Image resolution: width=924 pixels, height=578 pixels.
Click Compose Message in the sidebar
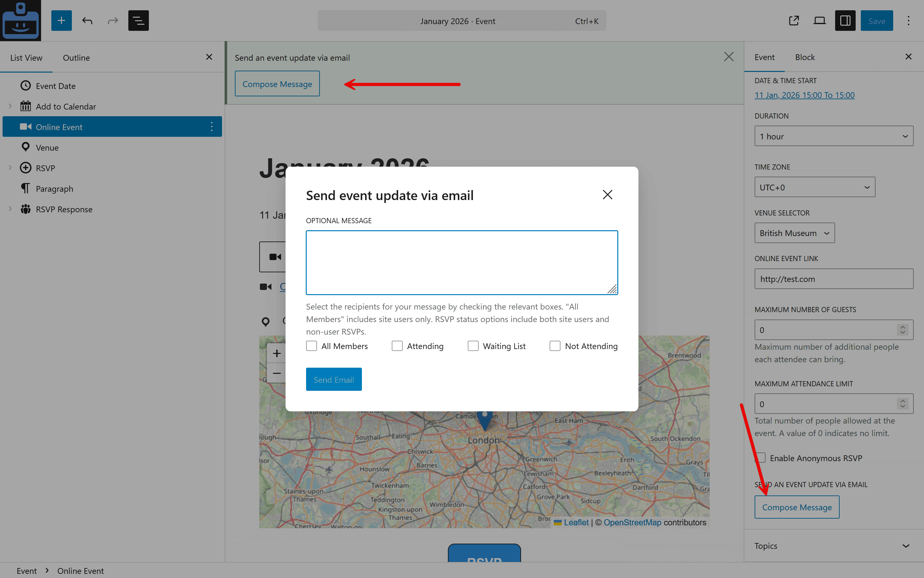pyautogui.click(x=797, y=507)
